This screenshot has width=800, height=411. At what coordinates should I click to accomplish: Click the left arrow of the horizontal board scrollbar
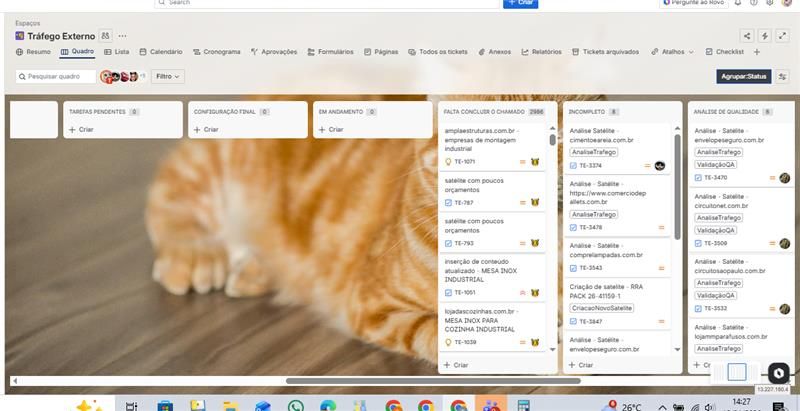pyautogui.click(x=15, y=381)
